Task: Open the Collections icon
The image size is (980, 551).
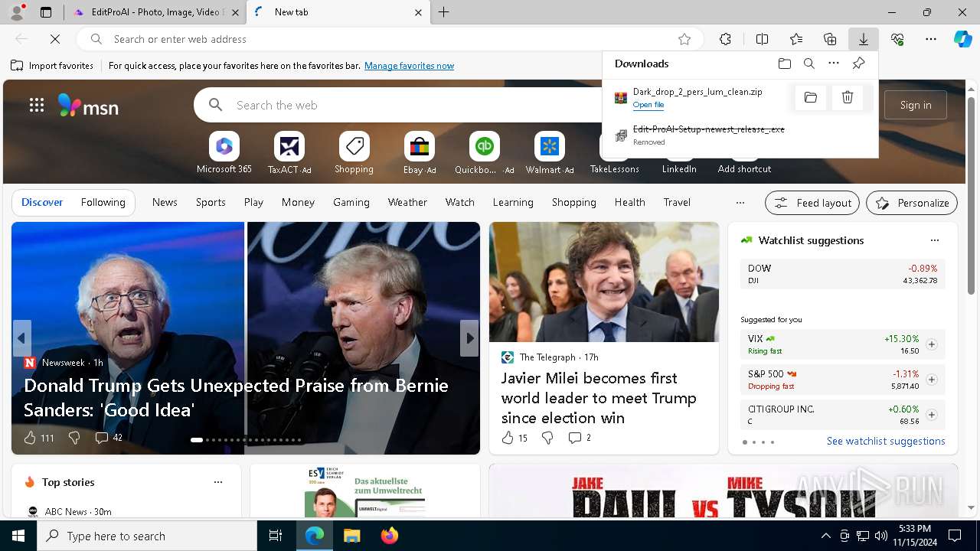Action: [x=830, y=39]
